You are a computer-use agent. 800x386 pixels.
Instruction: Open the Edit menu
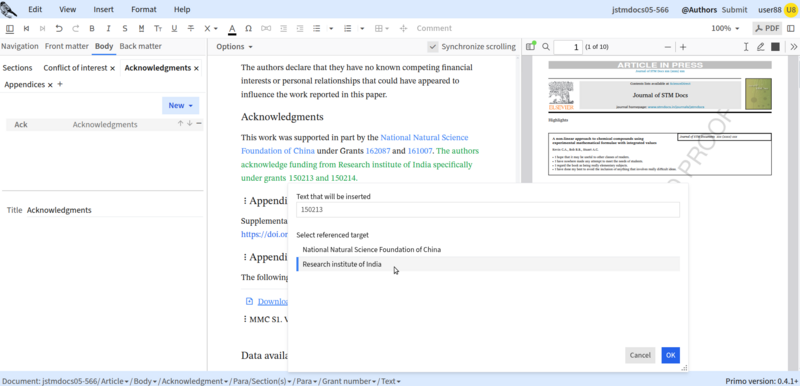click(x=35, y=10)
